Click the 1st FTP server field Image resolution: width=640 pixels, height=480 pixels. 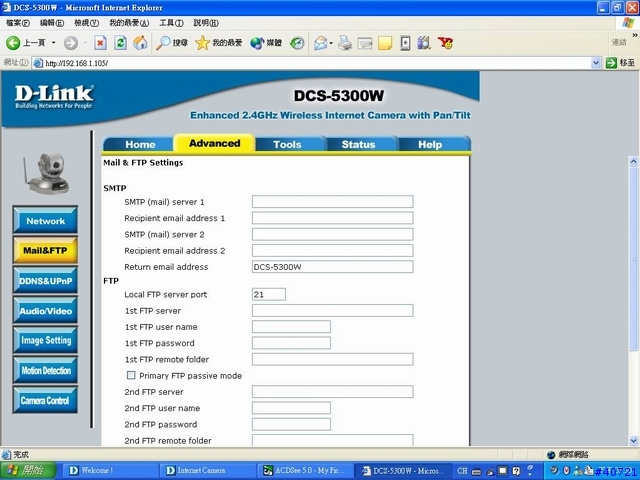[332, 311]
